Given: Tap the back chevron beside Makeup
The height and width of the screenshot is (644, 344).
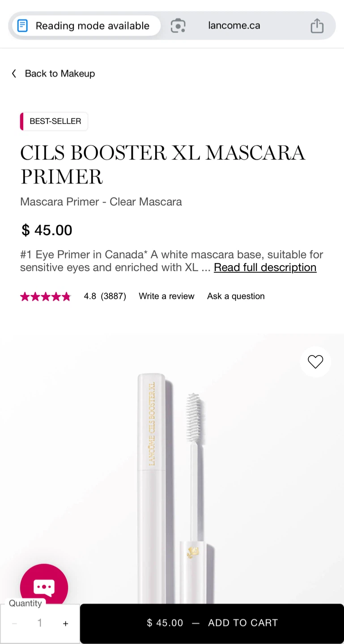Looking at the screenshot, I should pos(14,73).
